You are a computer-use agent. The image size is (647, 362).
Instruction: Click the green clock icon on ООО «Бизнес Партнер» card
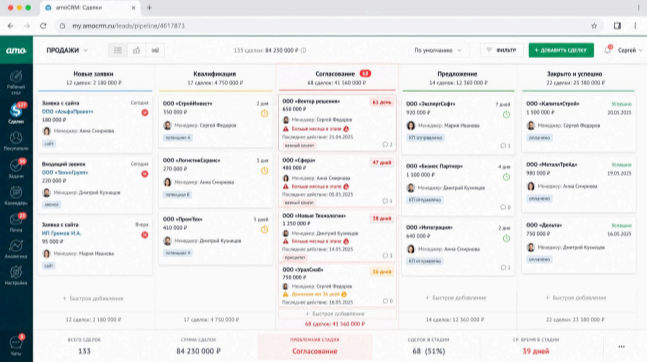(x=506, y=177)
